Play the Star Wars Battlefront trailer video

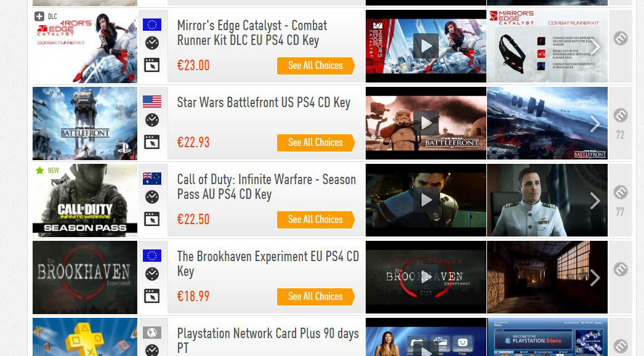pos(426,123)
